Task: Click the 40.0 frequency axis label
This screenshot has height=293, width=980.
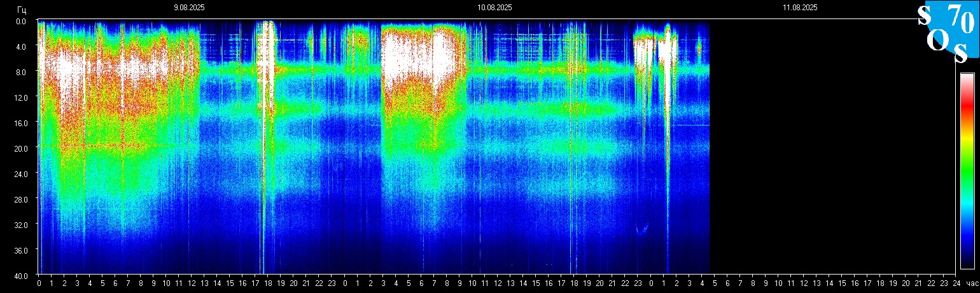Action: [20, 276]
